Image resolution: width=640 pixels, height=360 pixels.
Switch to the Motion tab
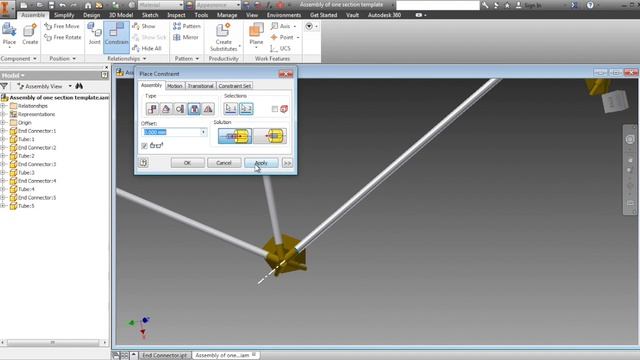point(175,86)
